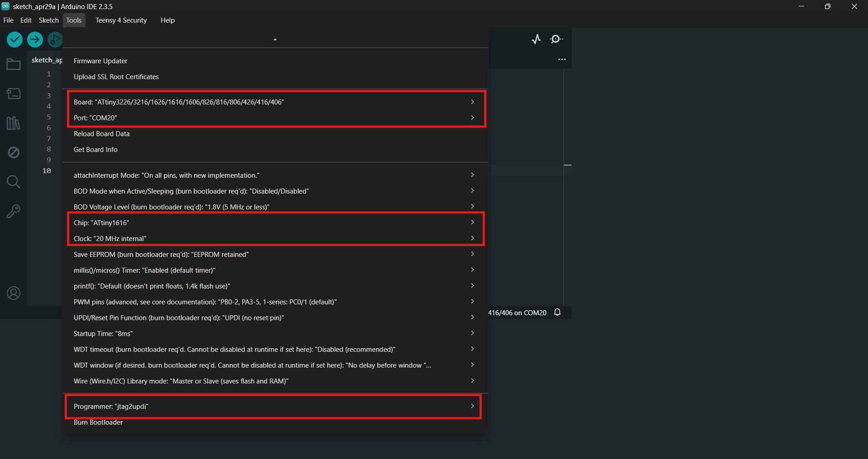Click line number 5 in editor gutter
This screenshot has height=459, width=868.
[48, 117]
